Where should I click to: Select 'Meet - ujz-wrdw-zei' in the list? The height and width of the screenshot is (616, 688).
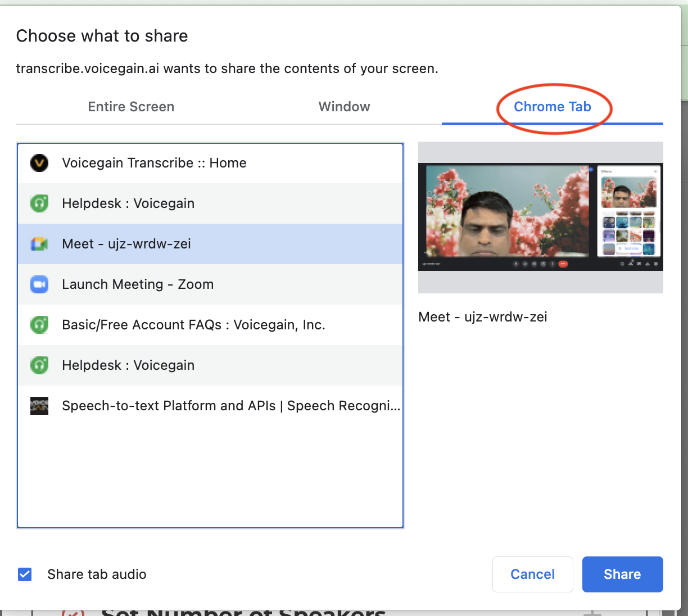coord(210,244)
